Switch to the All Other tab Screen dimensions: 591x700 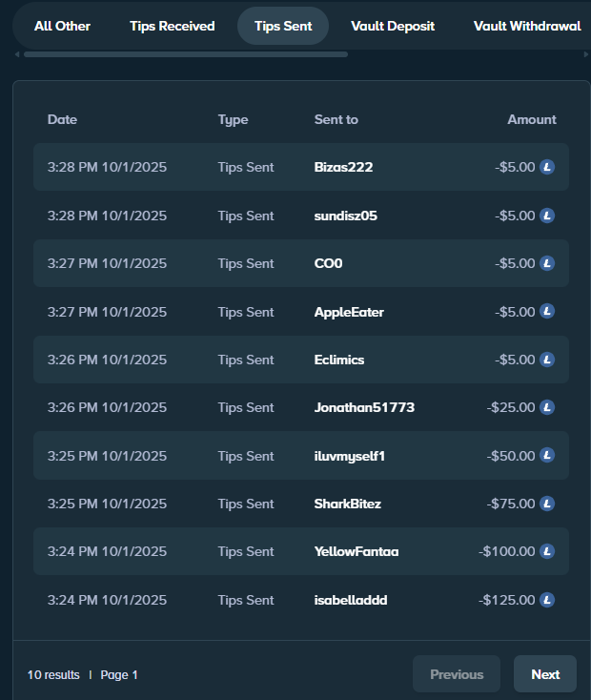(62, 26)
